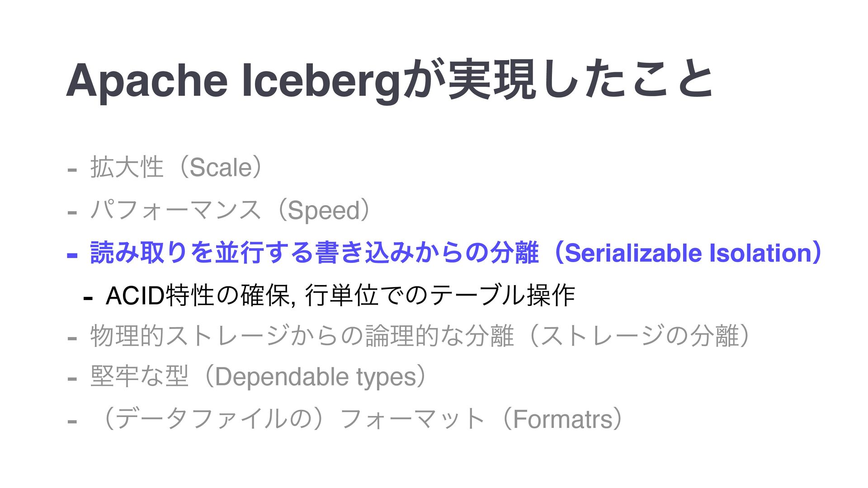
Task: Select が実現したこと in the title
Action: [x=558, y=80]
